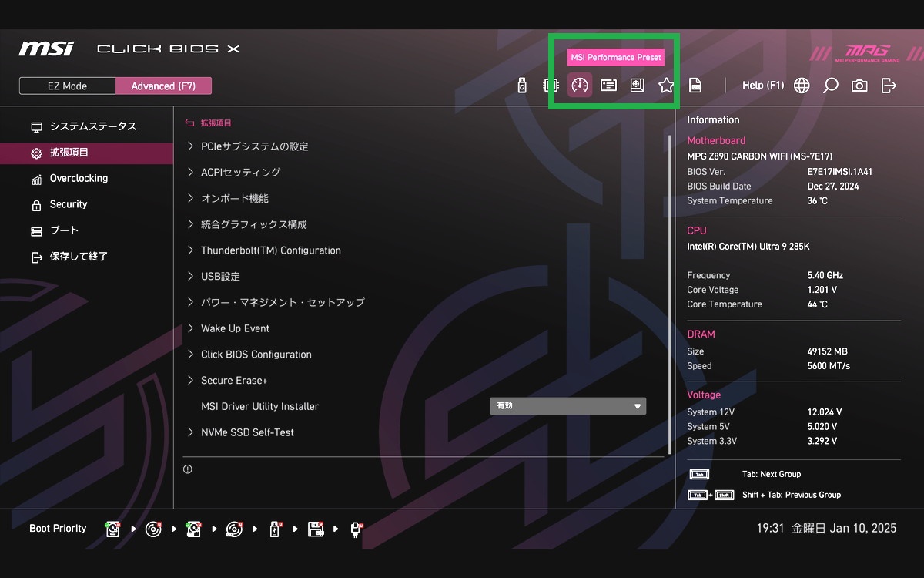The image size is (924, 578).
Task: Click the Shift + Tab: Previous Group hint
Action: click(x=792, y=495)
